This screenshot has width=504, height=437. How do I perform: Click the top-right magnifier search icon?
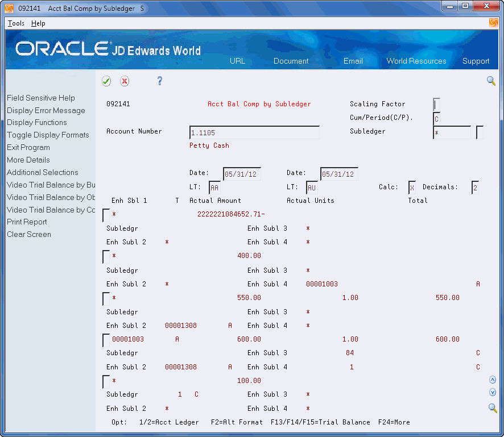(x=491, y=81)
